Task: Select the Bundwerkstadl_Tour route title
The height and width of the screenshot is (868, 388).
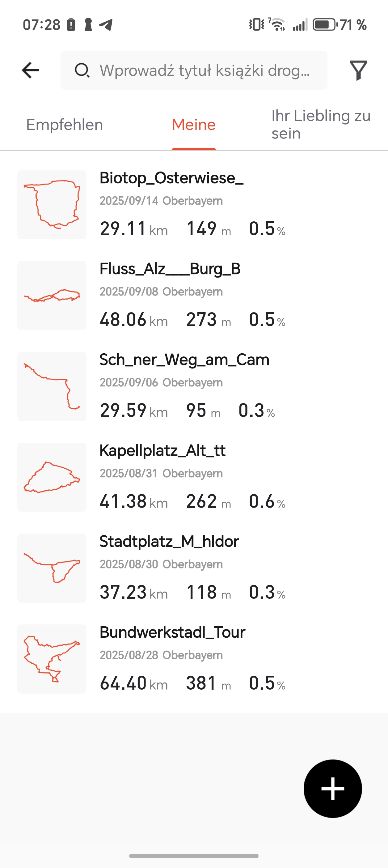Action: (x=172, y=632)
